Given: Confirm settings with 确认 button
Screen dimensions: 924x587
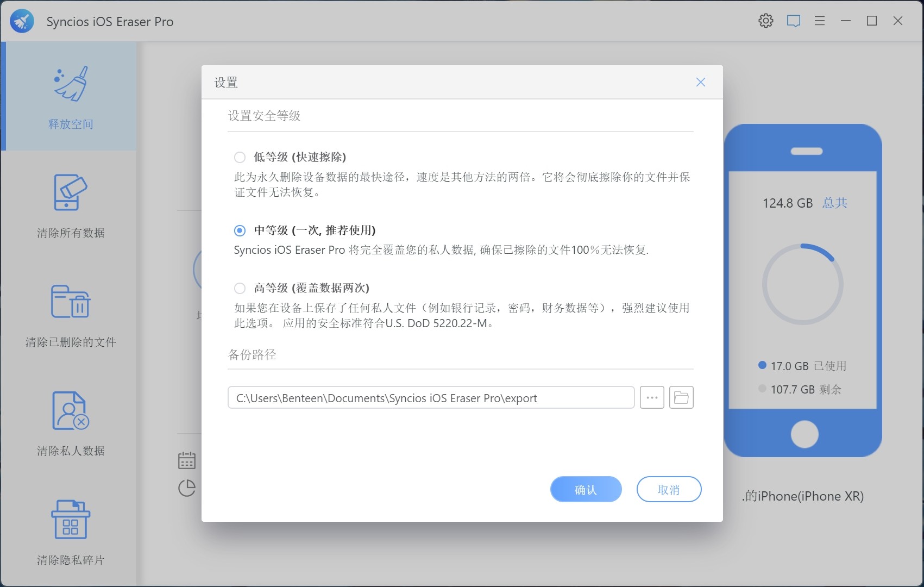Looking at the screenshot, I should [x=586, y=489].
